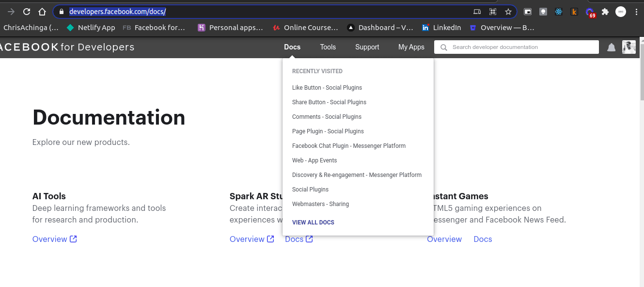Open the Overview — B… bookmark
Screen dimensions: 644x287
tap(502, 28)
